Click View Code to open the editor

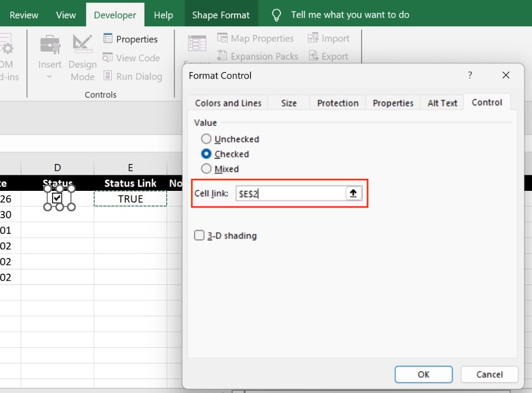point(131,58)
